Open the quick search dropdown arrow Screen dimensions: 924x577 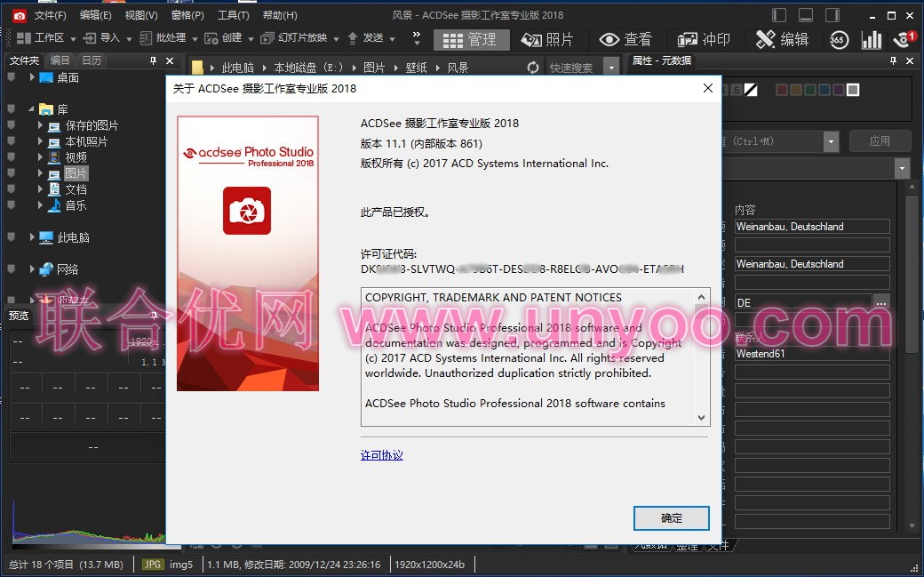coord(611,68)
